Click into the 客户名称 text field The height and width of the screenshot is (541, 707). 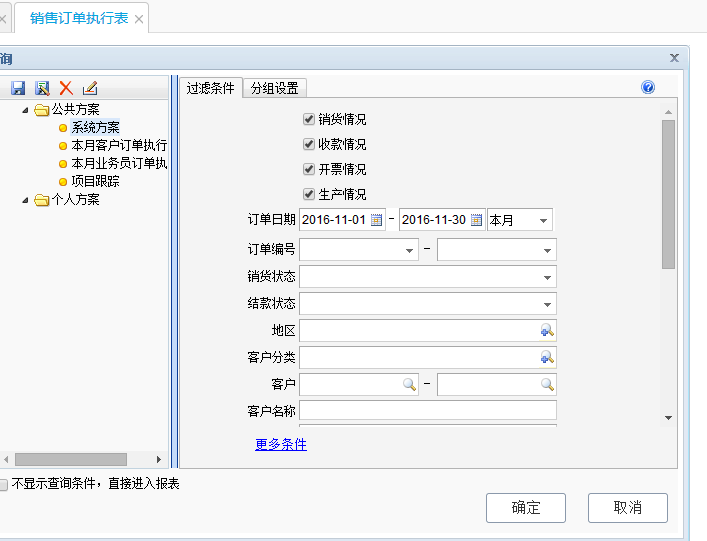pos(428,411)
